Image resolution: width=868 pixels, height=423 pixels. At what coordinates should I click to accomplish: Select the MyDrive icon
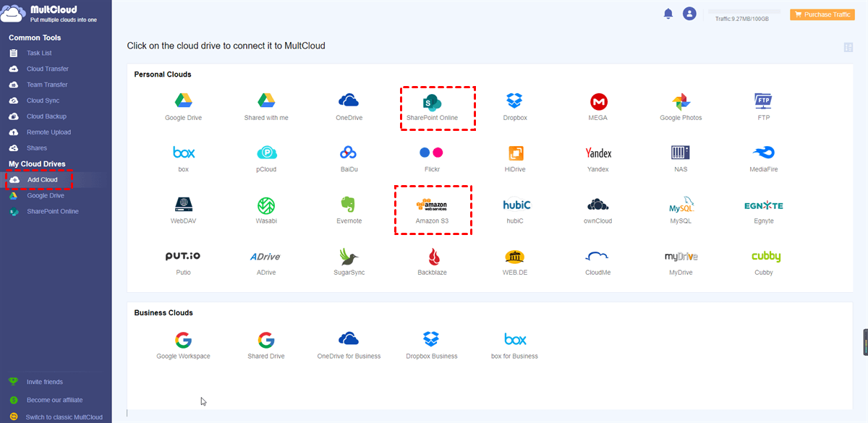681,262
